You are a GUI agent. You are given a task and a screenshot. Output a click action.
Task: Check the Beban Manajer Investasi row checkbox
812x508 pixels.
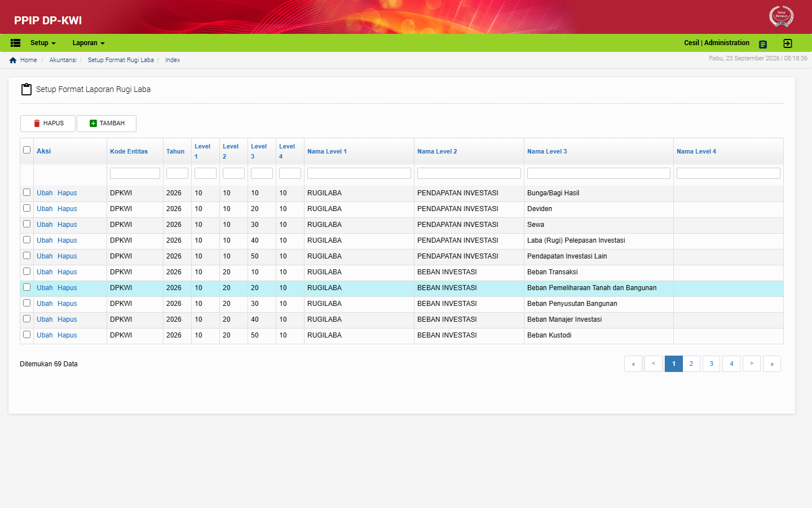point(27,319)
